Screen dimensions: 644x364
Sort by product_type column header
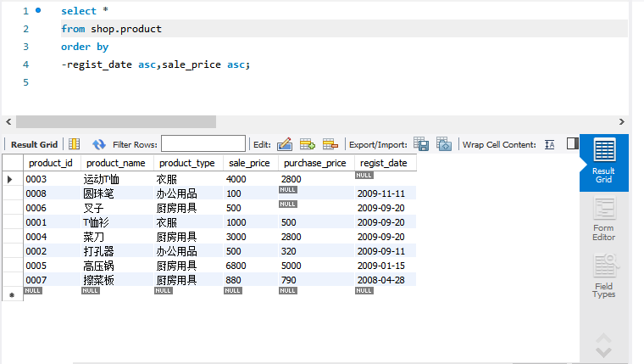click(187, 163)
